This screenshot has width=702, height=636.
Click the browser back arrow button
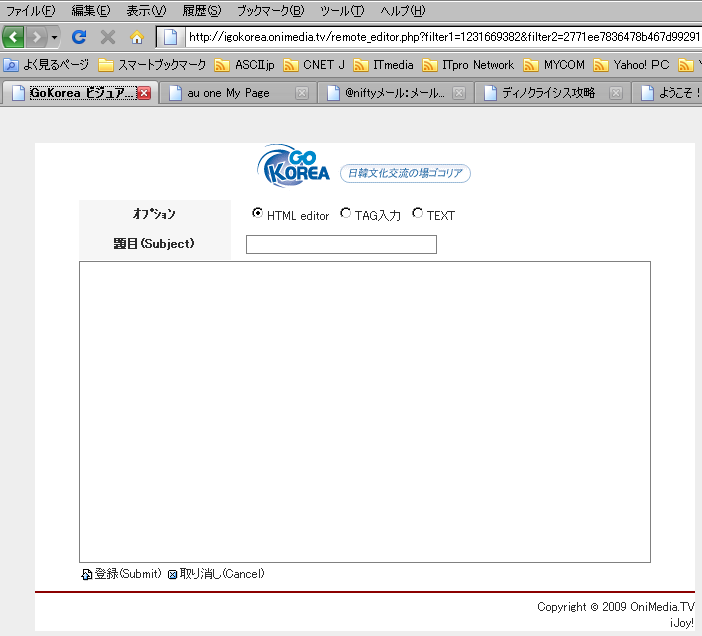tap(13, 37)
